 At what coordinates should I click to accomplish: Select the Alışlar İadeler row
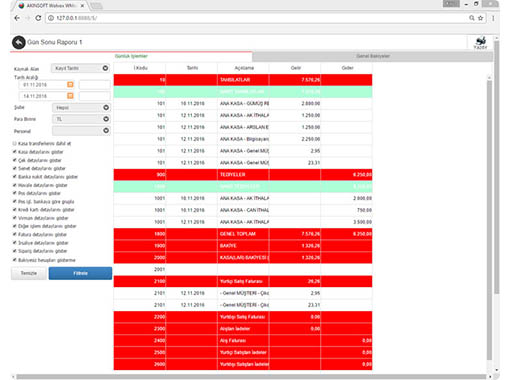[243, 329]
